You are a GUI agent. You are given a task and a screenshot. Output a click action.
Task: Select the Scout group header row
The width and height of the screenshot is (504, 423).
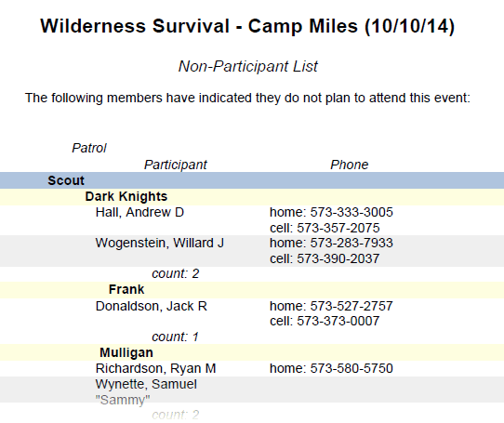252,180
